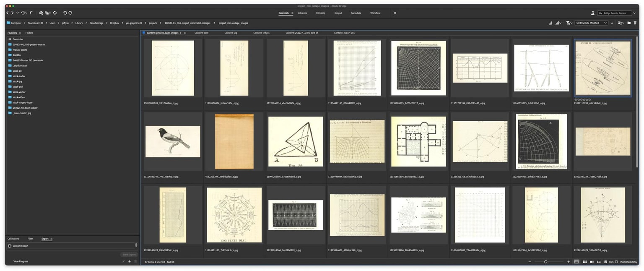644x271 pixels.
Task: Click the lab flask icon
Action: [x=593, y=13]
